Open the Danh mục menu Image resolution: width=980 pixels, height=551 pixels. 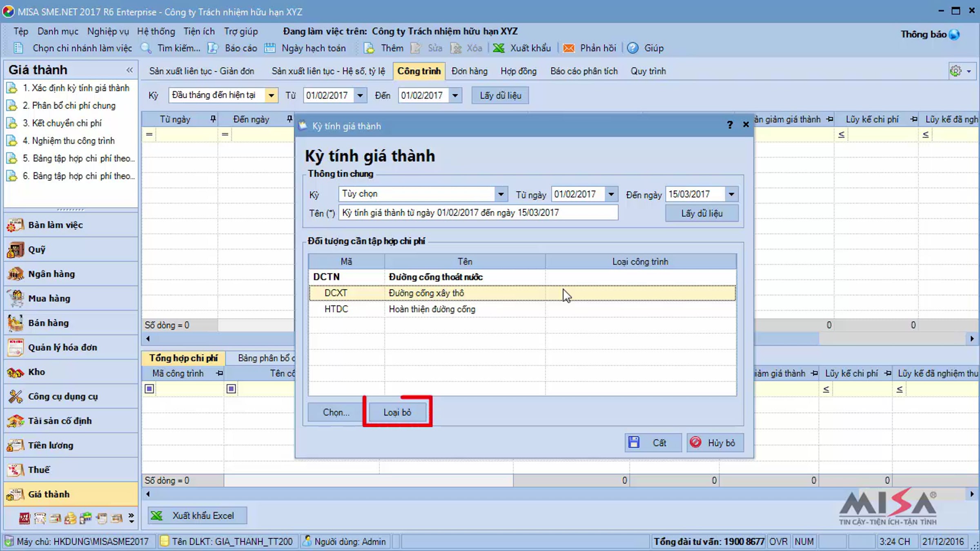click(58, 31)
